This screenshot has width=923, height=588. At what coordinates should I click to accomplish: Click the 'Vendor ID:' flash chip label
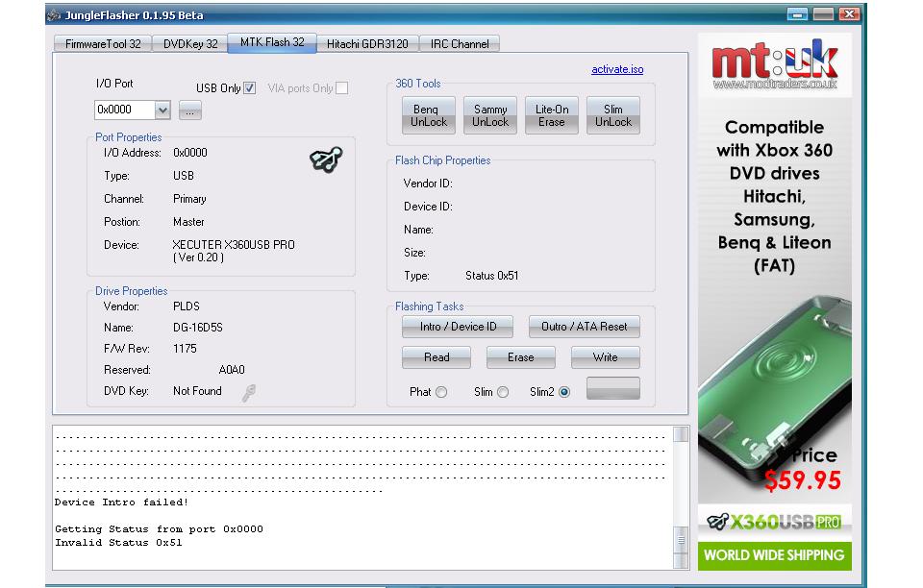[x=428, y=184]
